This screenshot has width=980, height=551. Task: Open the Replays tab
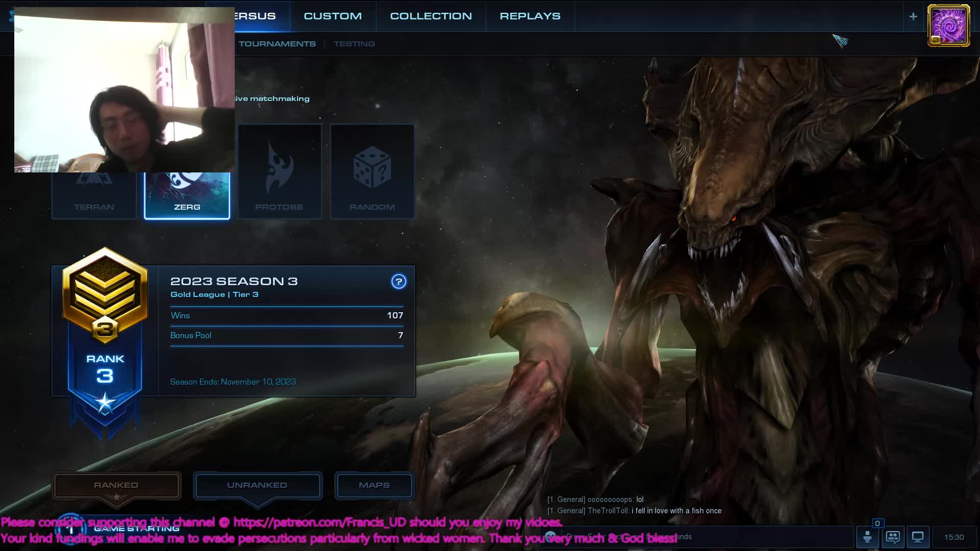coord(530,16)
